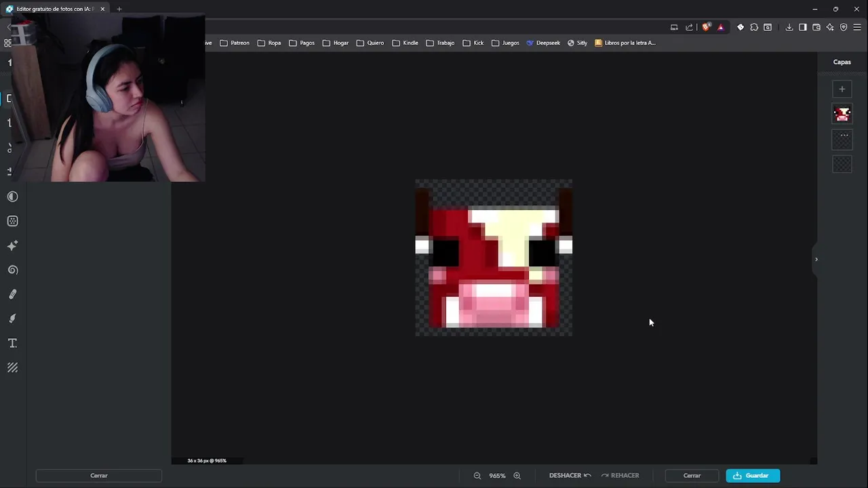Click the zoom out magnifier icon
This screenshot has height=488, width=868.
tap(477, 476)
